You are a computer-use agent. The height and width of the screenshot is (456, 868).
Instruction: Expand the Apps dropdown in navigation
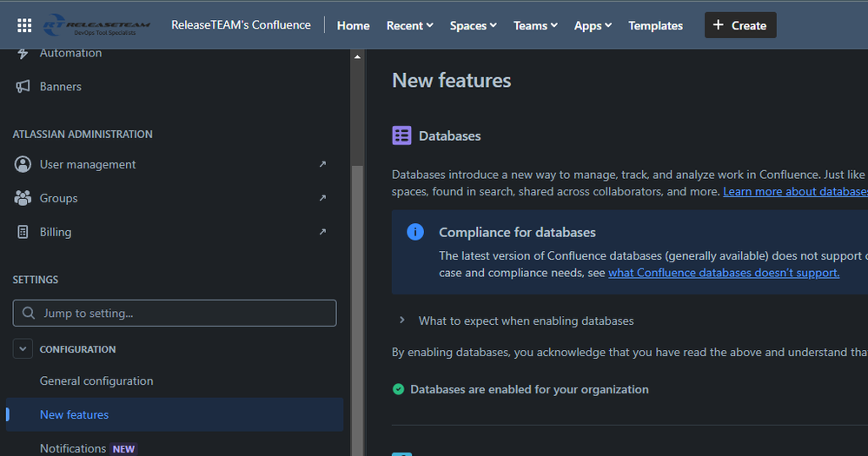click(x=593, y=25)
